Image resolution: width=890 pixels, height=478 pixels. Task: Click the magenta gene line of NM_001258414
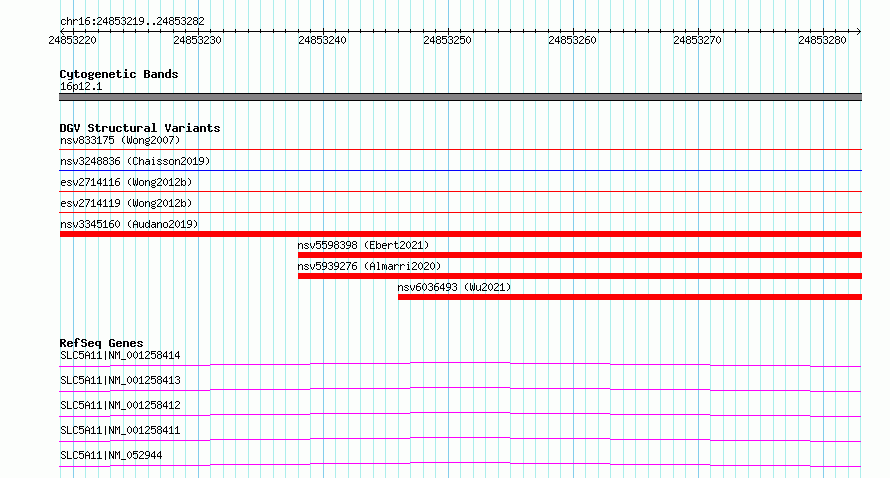[460, 364]
